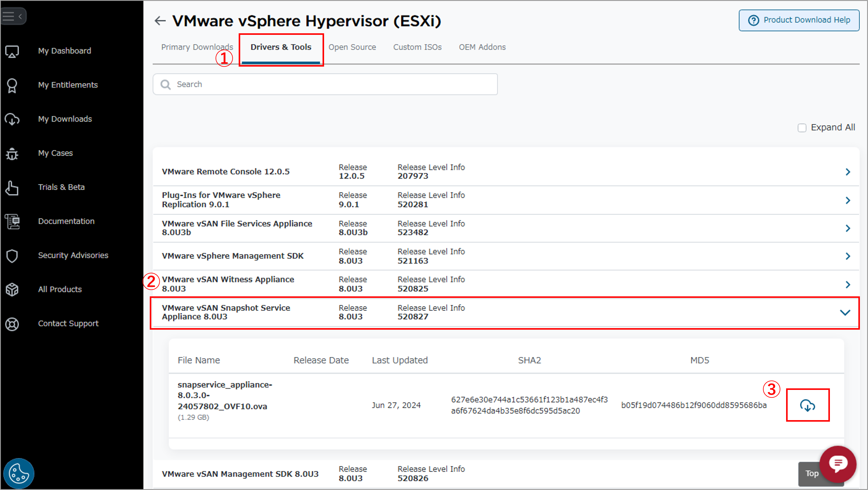Toggle the Expand All checkbox
This screenshot has width=868, height=490.
[x=802, y=128]
